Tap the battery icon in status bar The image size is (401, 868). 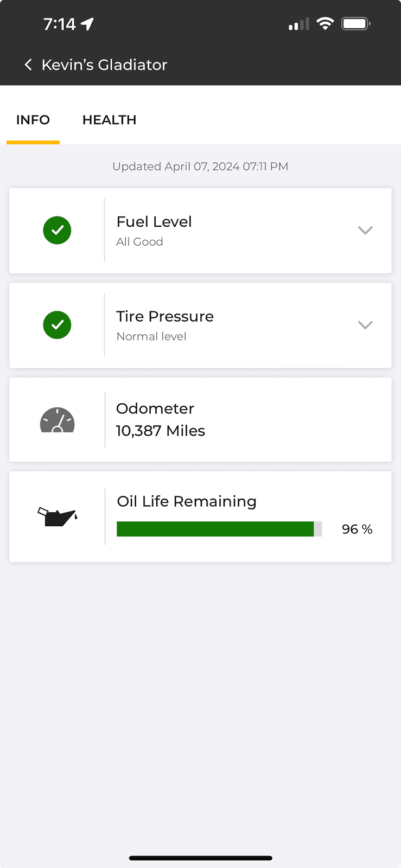(x=356, y=24)
